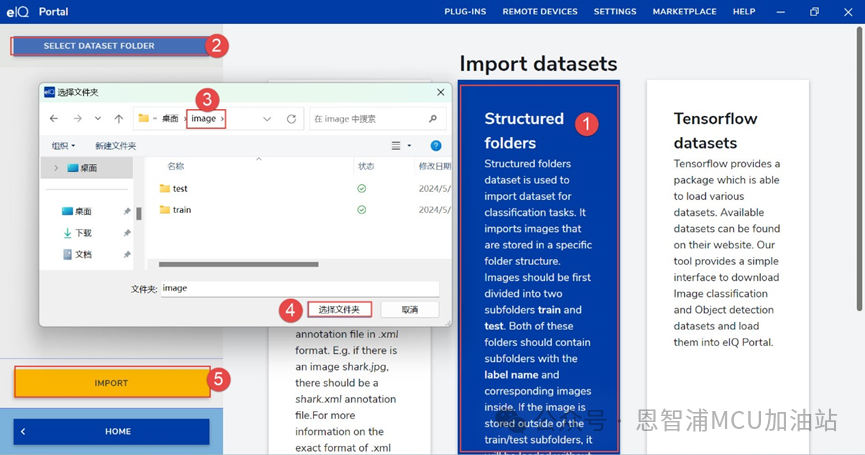Click the SELECT DATASET FOLDER button
The height and width of the screenshot is (455, 865).
[x=109, y=46]
